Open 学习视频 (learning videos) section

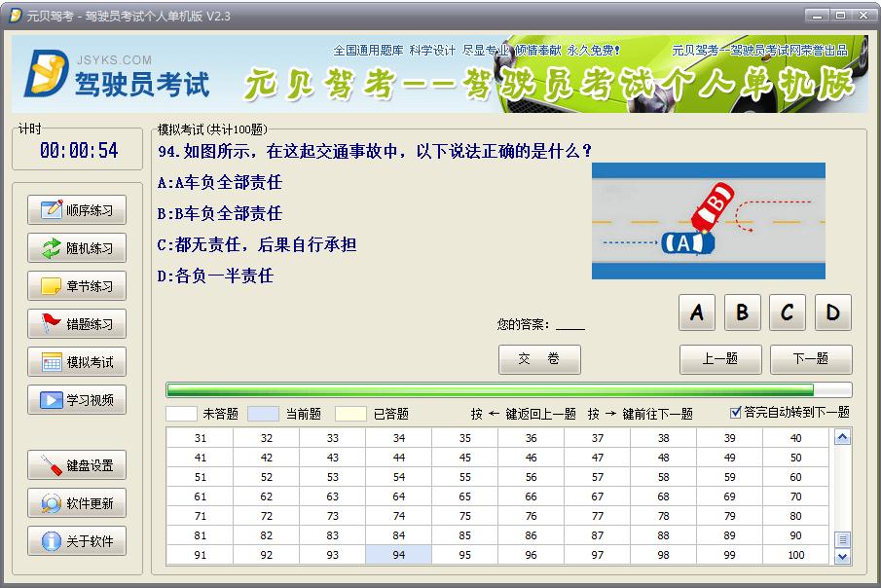pyautogui.click(x=76, y=400)
